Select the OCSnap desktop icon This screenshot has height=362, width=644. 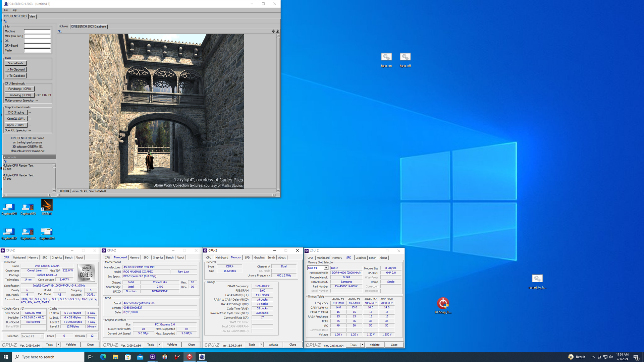click(443, 306)
